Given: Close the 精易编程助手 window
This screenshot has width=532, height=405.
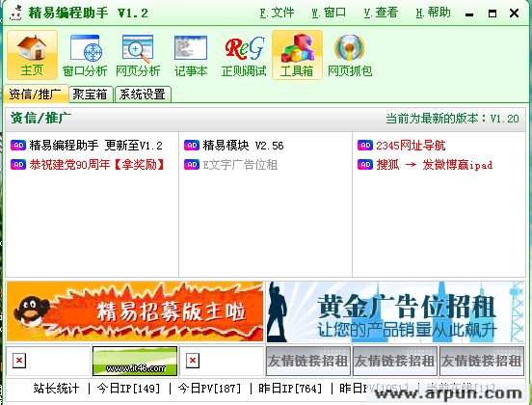Looking at the screenshot, I should coord(514,13).
